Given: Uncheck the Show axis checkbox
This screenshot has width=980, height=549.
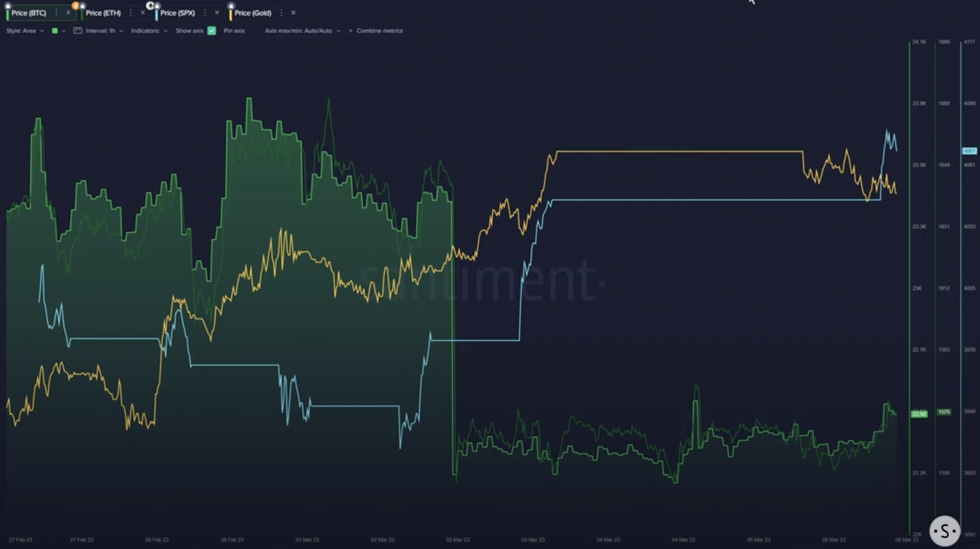Looking at the screenshot, I should pyautogui.click(x=212, y=31).
